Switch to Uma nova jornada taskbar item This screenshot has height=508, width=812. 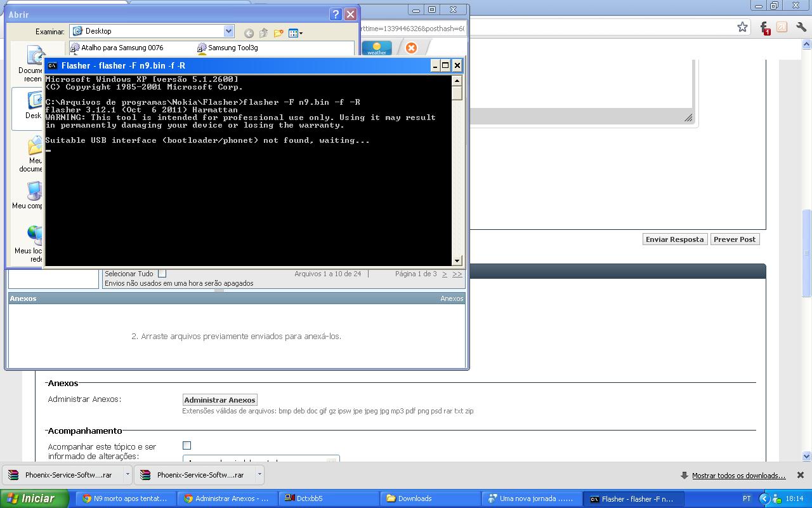coord(532,498)
